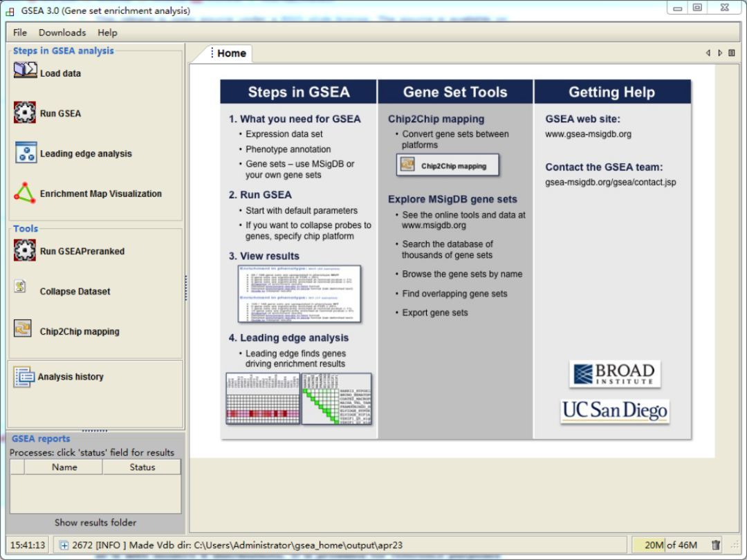Screen dimensions: 747x560
Task: Expand the log message plus icon
Action: pos(64,545)
